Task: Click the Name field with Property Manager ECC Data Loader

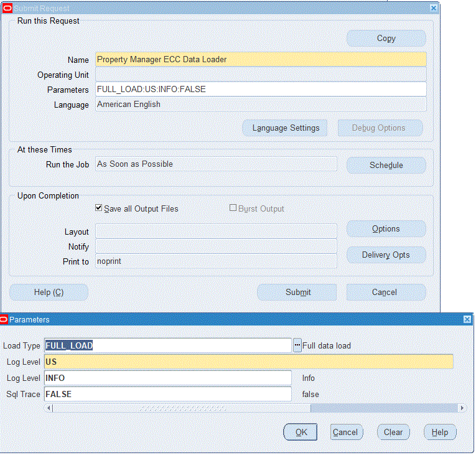Action: click(x=261, y=59)
